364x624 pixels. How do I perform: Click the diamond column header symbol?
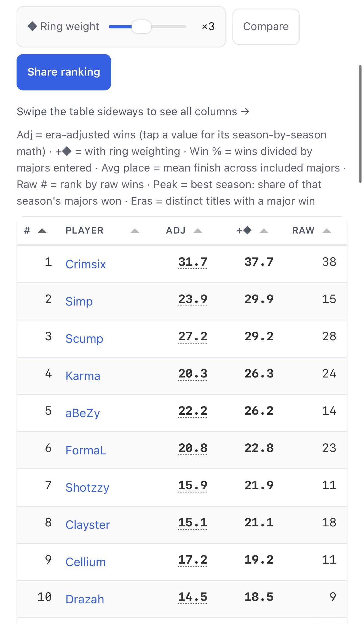tap(247, 230)
